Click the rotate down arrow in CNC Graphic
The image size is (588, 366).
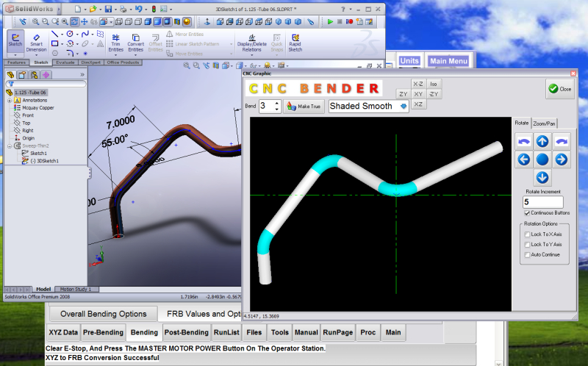pyautogui.click(x=542, y=177)
